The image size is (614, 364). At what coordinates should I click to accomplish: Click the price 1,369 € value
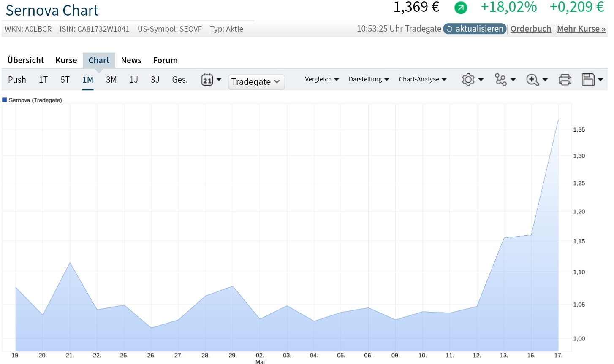click(416, 7)
